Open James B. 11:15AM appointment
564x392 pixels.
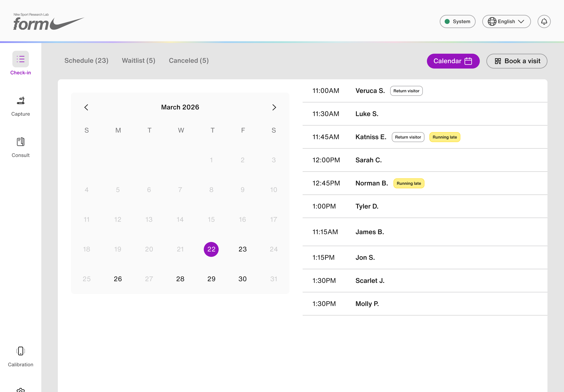(x=425, y=232)
